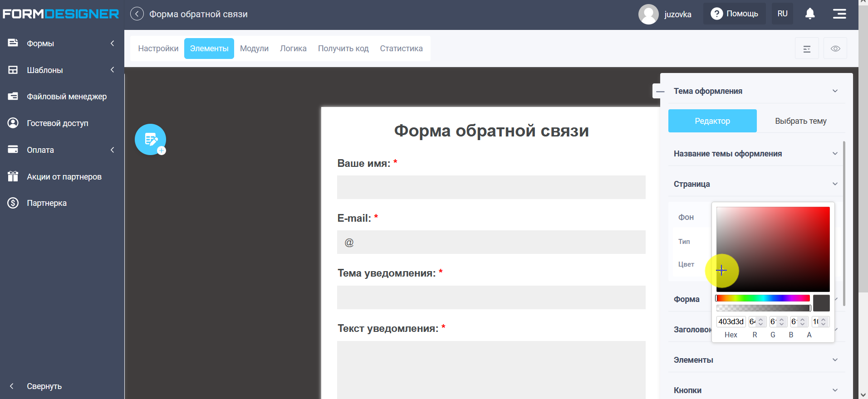Screen dimensions: 868x399
Task: Pick a color in saturation gradient area
Action: (773, 249)
